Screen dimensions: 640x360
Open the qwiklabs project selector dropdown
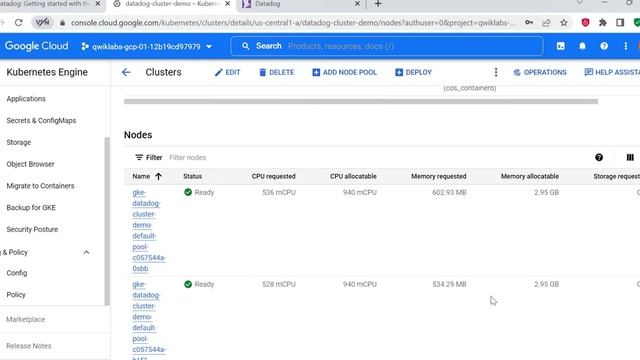tap(147, 47)
